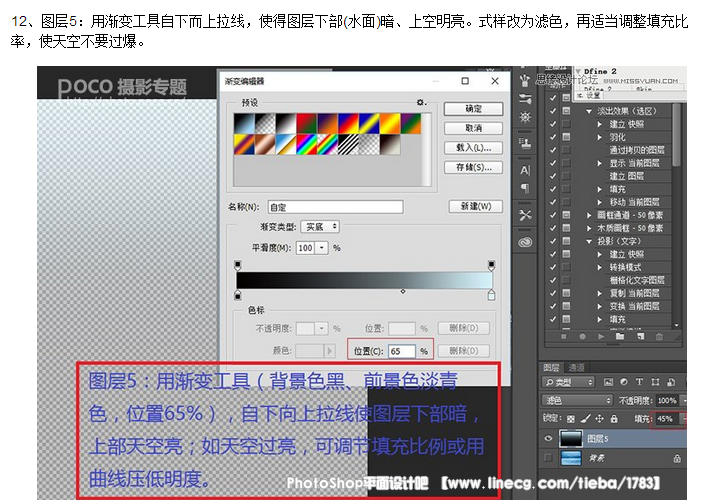This screenshot has height=500, width=710.
Task: Click 确定 in gradient editor
Action: (473, 109)
